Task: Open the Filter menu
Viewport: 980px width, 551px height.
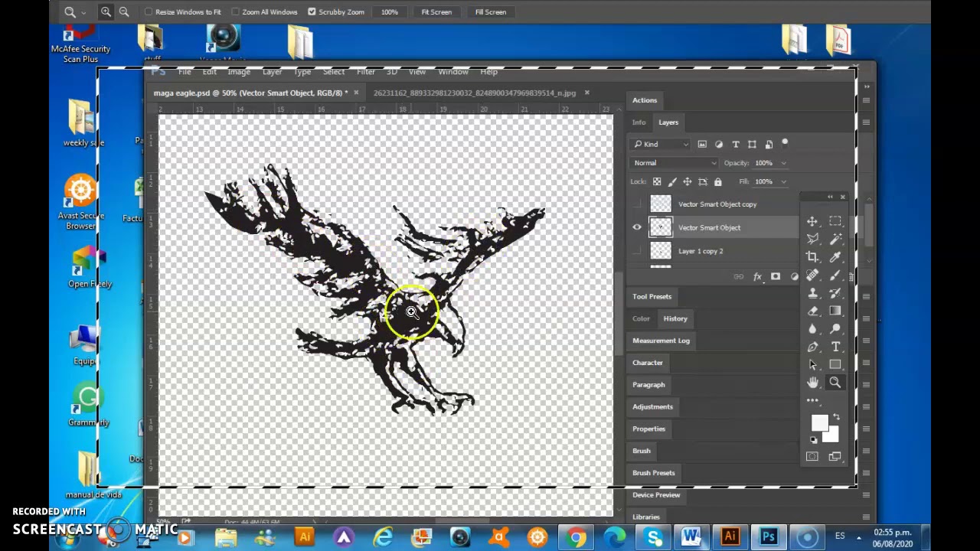Action: point(365,72)
